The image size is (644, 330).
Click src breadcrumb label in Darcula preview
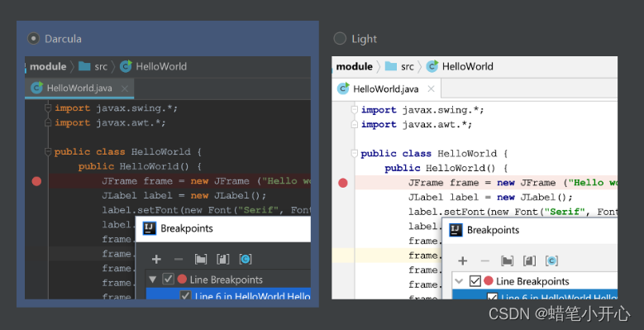pyautogui.click(x=101, y=66)
